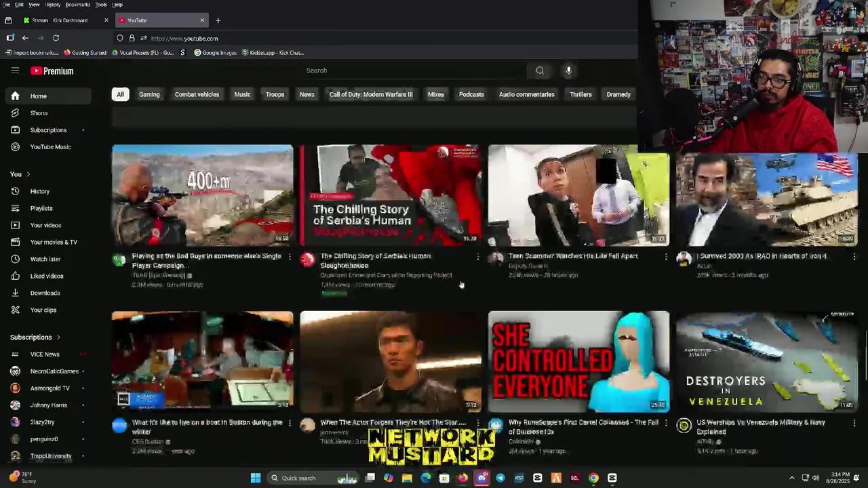Show hidden system tray icons

[x=791, y=478]
